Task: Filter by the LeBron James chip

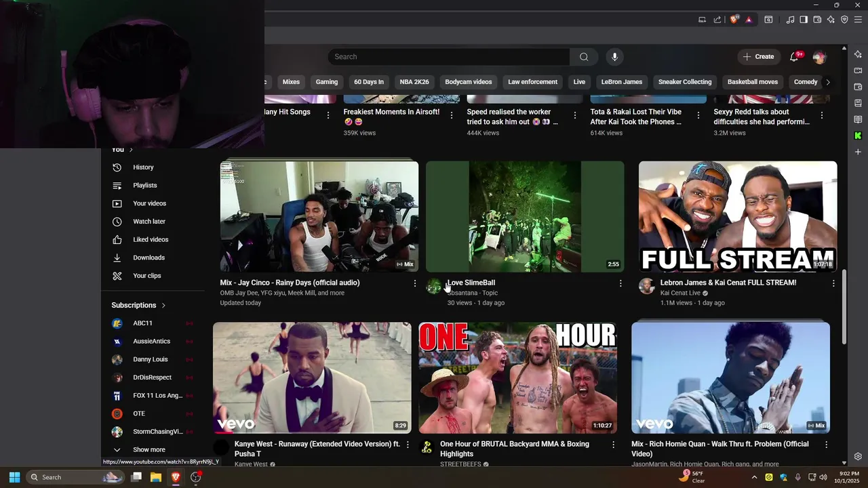Action: 622,82
